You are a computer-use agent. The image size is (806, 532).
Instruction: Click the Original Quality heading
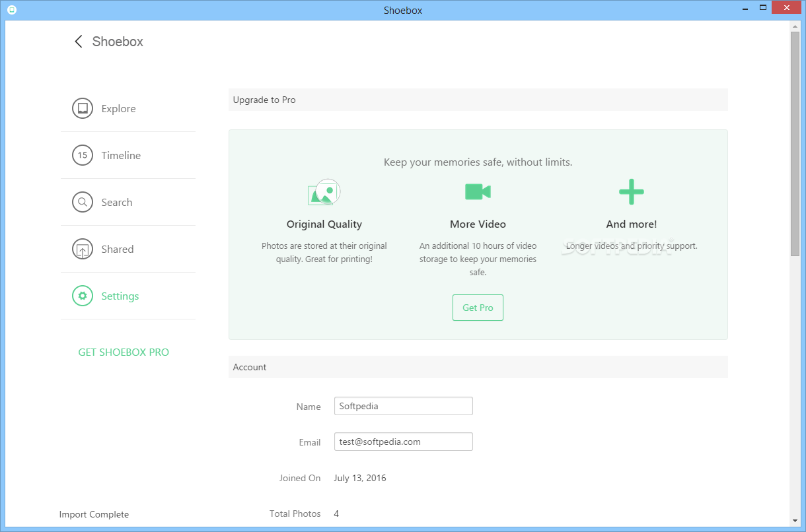click(x=324, y=224)
